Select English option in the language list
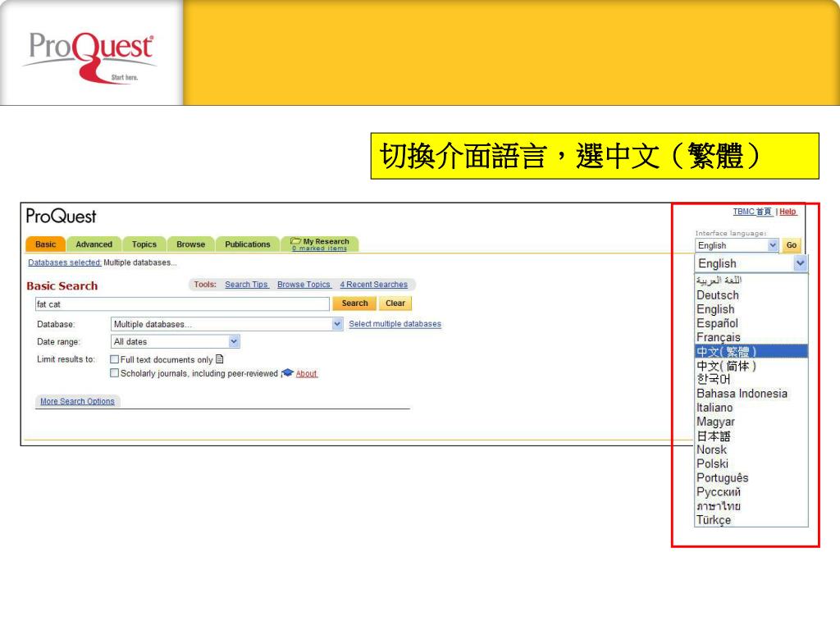The width and height of the screenshot is (840, 630). coord(751,309)
